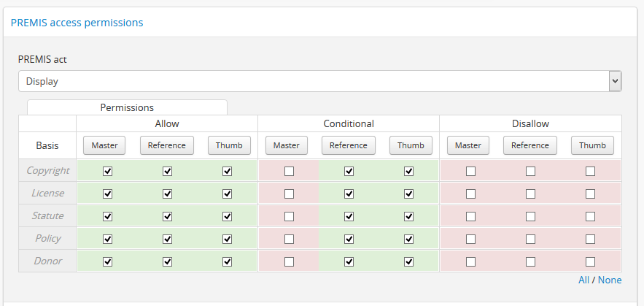Click the Copyright basis row label

47,171
